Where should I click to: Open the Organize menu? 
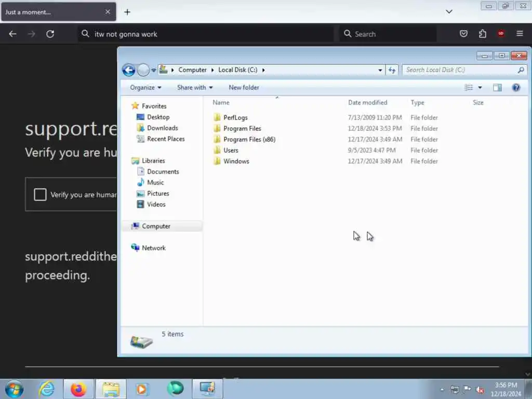tap(145, 87)
